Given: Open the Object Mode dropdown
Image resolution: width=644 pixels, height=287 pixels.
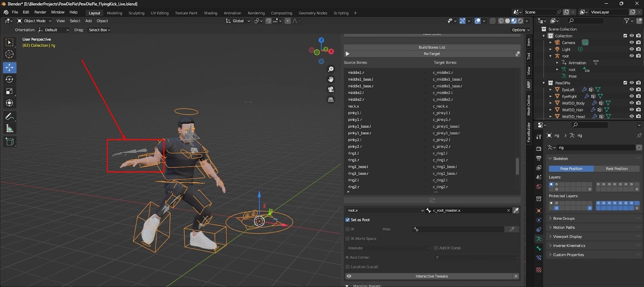Looking at the screenshot, I should coord(35,21).
